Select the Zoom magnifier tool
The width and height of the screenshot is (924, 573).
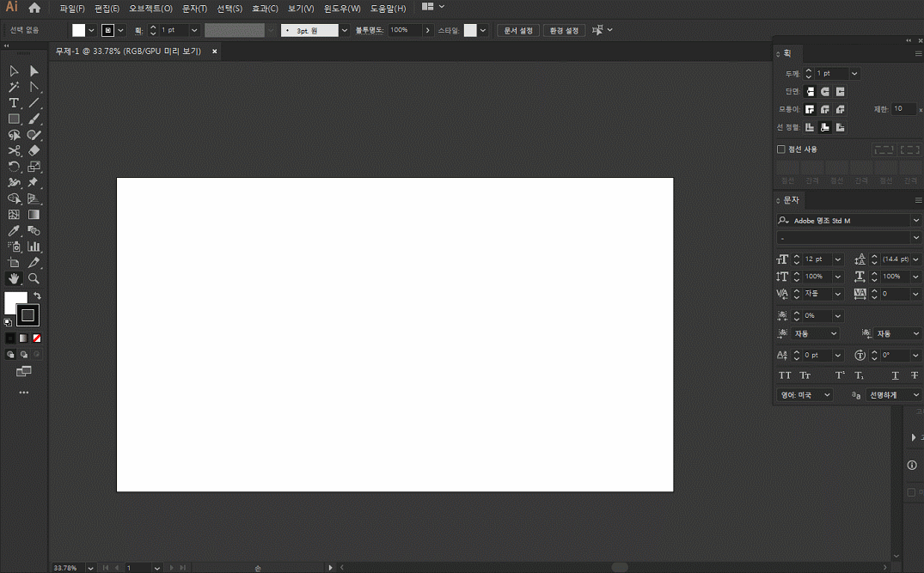(34, 278)
